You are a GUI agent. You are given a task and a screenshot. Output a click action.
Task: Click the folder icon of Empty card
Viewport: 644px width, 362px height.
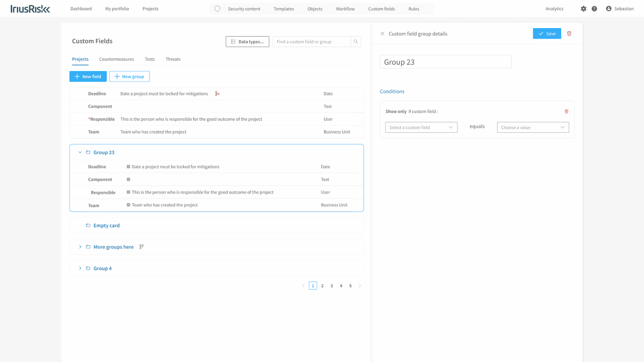click(x=88, y=226)
